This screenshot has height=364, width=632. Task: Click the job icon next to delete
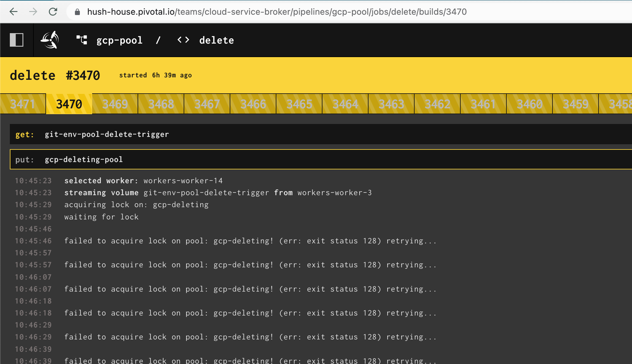point(183,40)
